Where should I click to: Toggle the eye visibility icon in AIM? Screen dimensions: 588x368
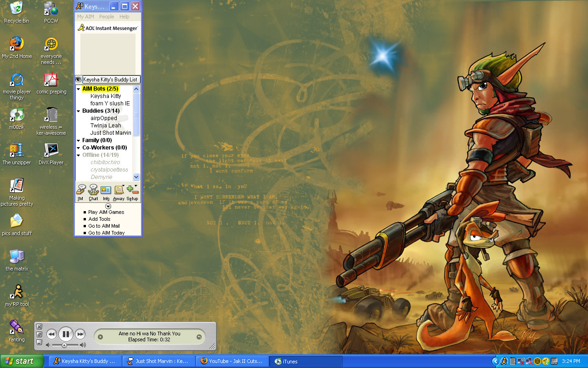[78, 80]
